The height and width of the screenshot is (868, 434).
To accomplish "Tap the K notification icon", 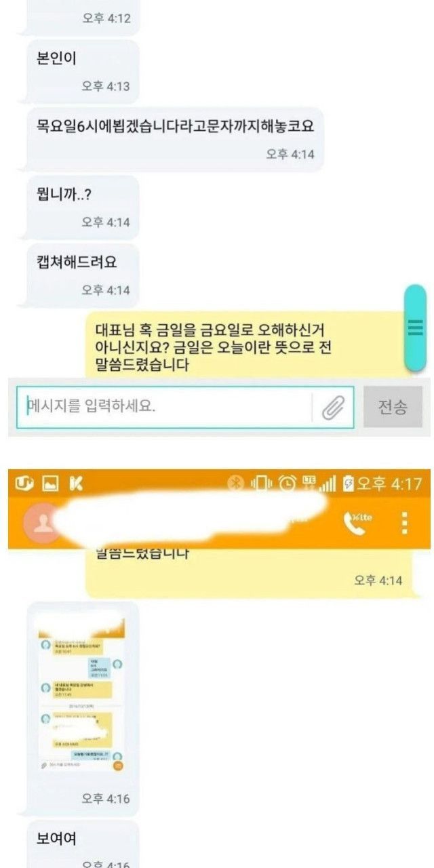I will (77, 484).
